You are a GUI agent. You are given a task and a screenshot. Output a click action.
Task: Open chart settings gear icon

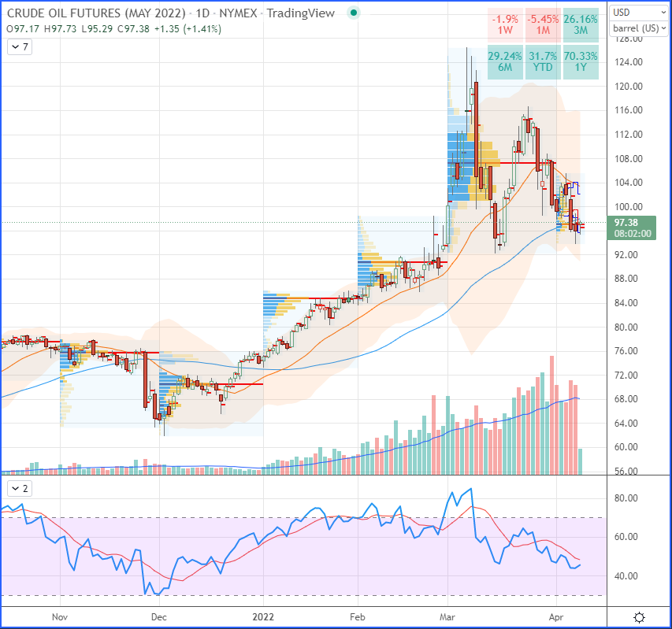pos(639,617)
